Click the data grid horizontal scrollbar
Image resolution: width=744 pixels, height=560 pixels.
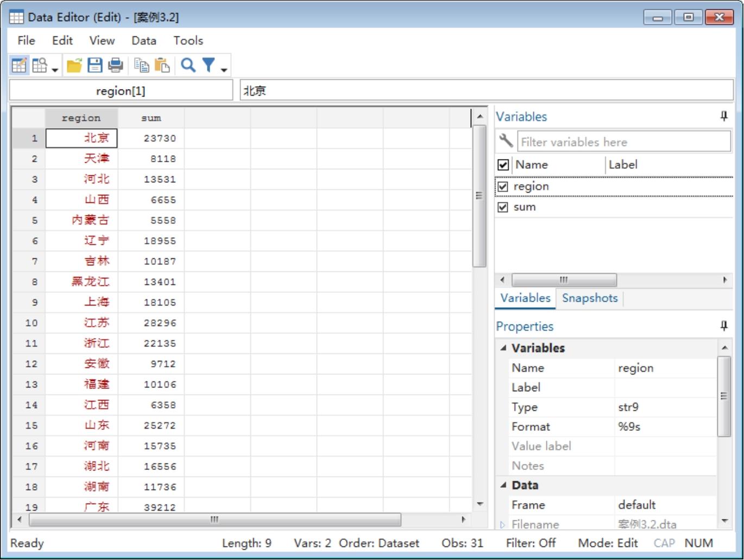tap(215, 520)
